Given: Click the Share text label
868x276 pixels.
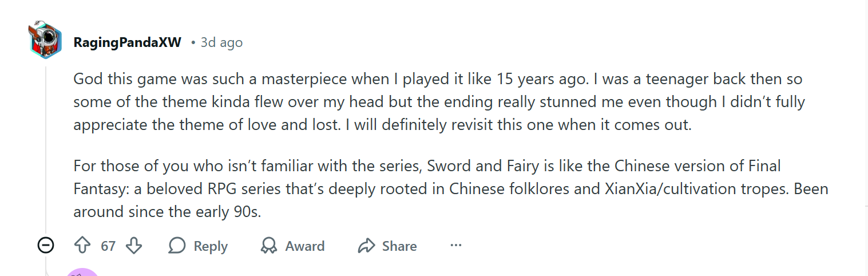Looking at the screenshot, I should click(399, 246).
